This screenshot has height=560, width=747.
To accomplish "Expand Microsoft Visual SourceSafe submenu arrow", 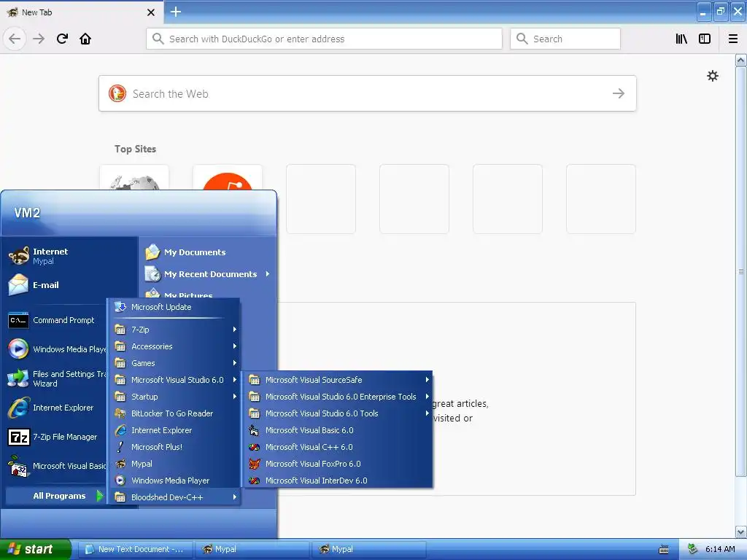I will pyautogui.click(x=427, y=379).
